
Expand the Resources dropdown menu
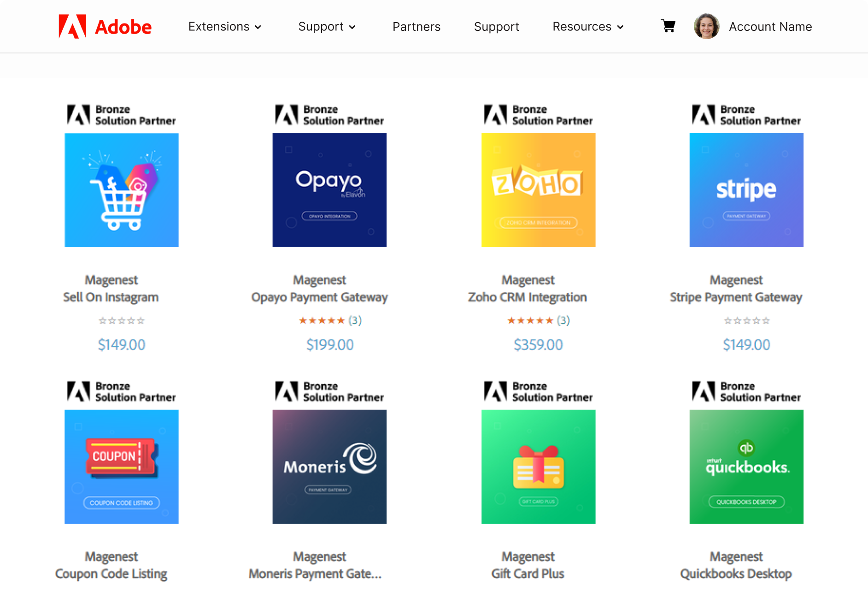[x=588, y=27]
